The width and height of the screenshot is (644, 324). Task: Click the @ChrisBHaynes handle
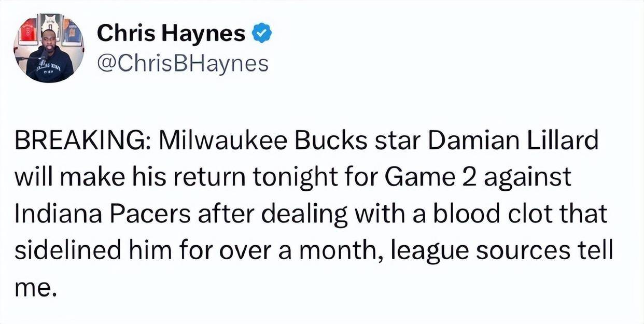[x=183, y=63]
